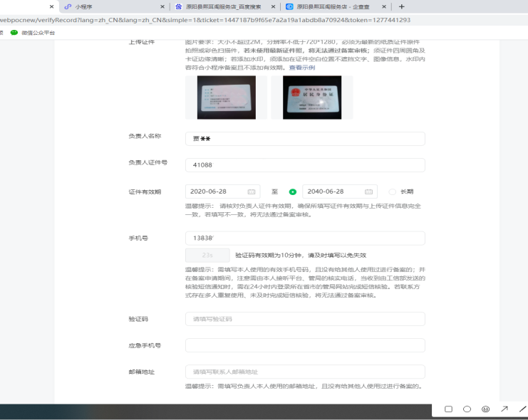This screenshot has width=528, height=420.
Task: Select the 长期 validity radio button
Action: pos(392,191)
